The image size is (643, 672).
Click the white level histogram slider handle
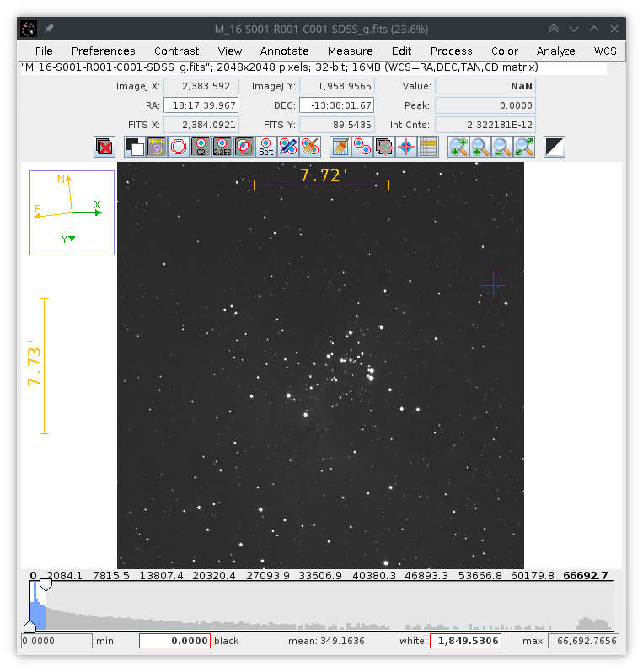[46, 585]
